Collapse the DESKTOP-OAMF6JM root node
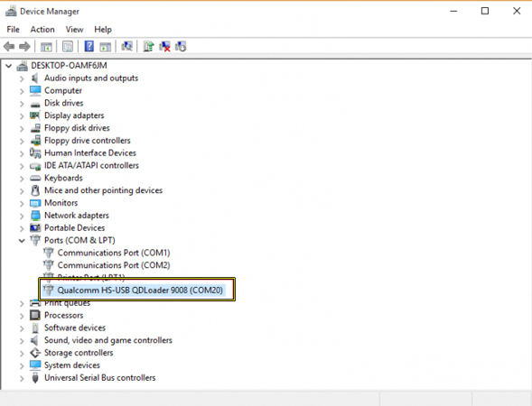 point(9,66)
